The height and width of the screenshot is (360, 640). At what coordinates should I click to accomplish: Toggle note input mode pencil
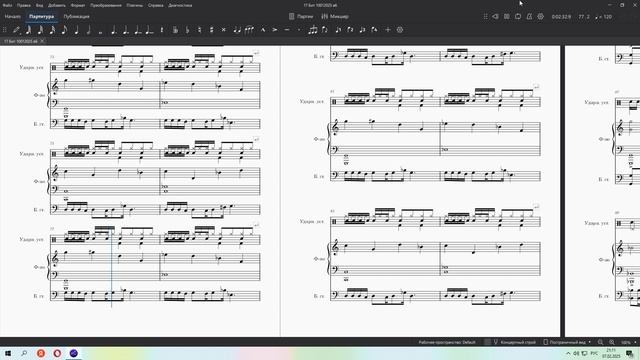[16, 30]
